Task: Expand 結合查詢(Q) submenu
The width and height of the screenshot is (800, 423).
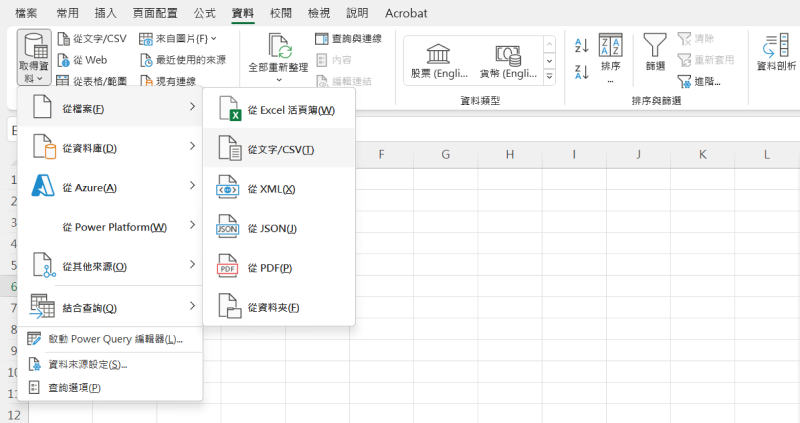Action: point(110,307)
